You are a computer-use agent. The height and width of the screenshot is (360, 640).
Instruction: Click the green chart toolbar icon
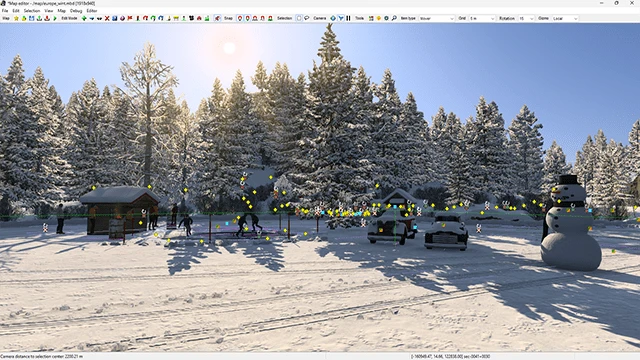(x=207, y=18)
